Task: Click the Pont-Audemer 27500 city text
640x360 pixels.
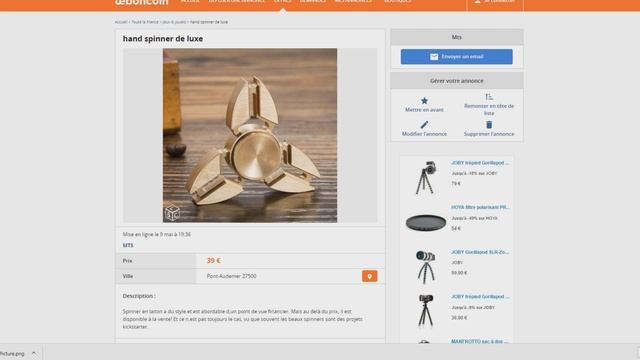Action: [231, 276]
